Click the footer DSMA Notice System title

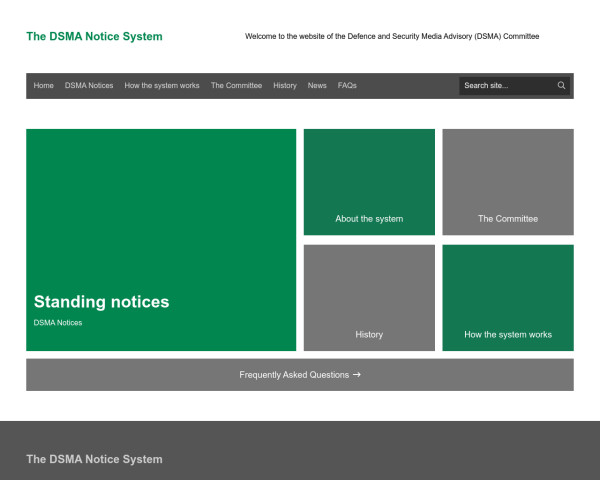coord(94,459)
